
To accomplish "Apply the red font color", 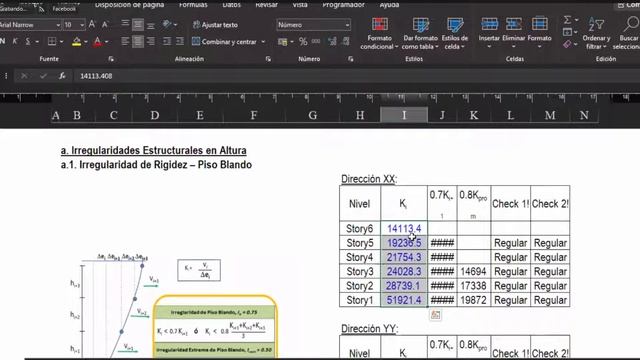I will (97, 41).
